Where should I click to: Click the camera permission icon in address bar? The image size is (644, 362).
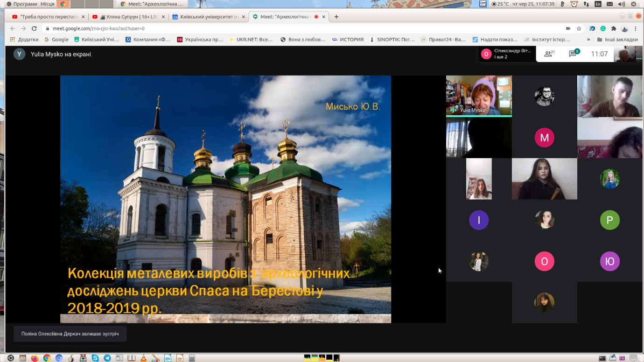coord(568,28)
